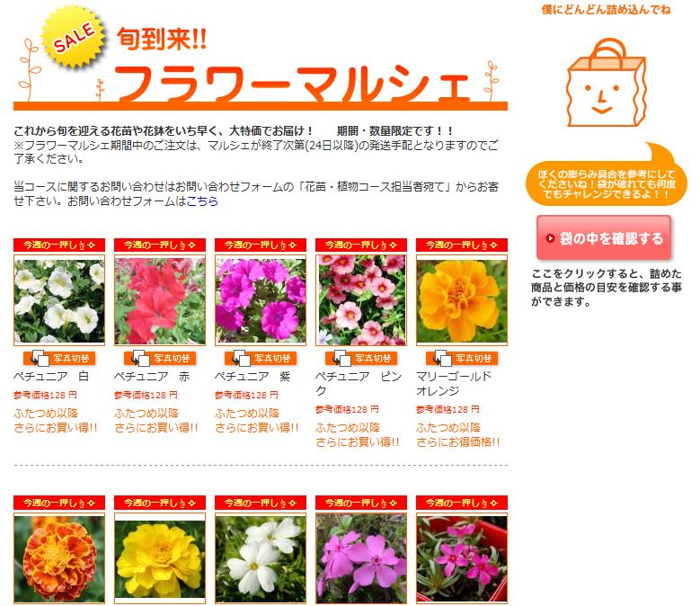Select the orange marigold thumbnail
The width and height of the screenshot is (700, 606).
tap(462, 300)
